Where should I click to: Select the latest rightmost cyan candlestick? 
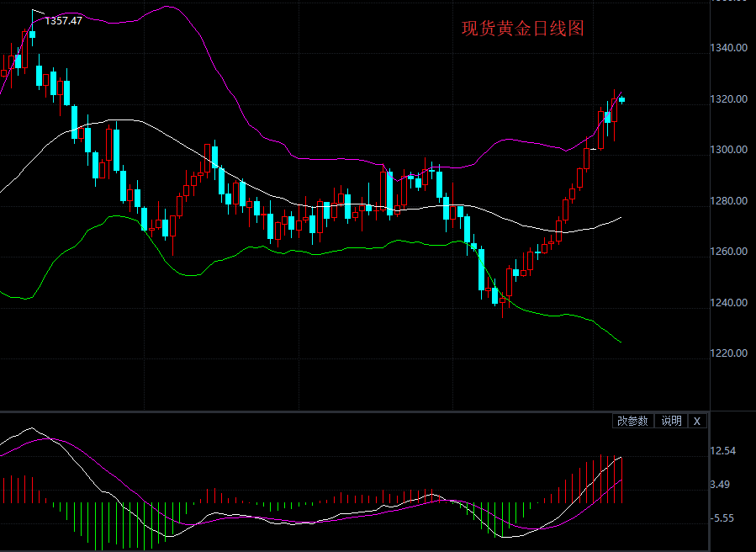(622, 99)
